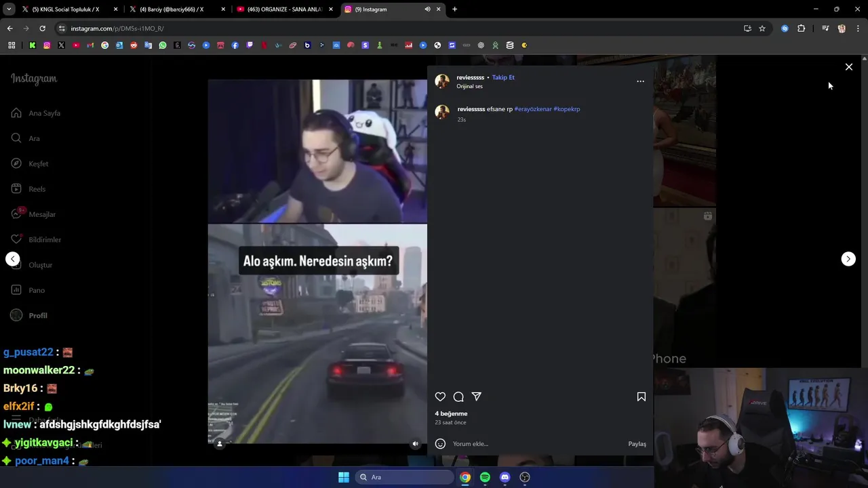Click the Instagram logo in sidebar

[34, 79]
